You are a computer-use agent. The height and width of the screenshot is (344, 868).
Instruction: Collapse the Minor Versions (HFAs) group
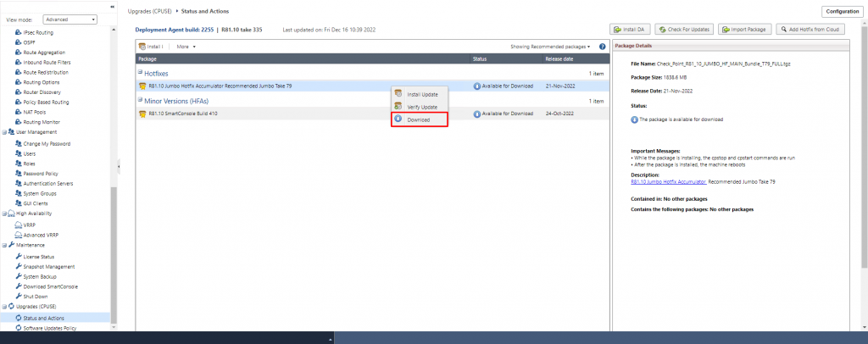pyautogui.click(x=140, y=101)
